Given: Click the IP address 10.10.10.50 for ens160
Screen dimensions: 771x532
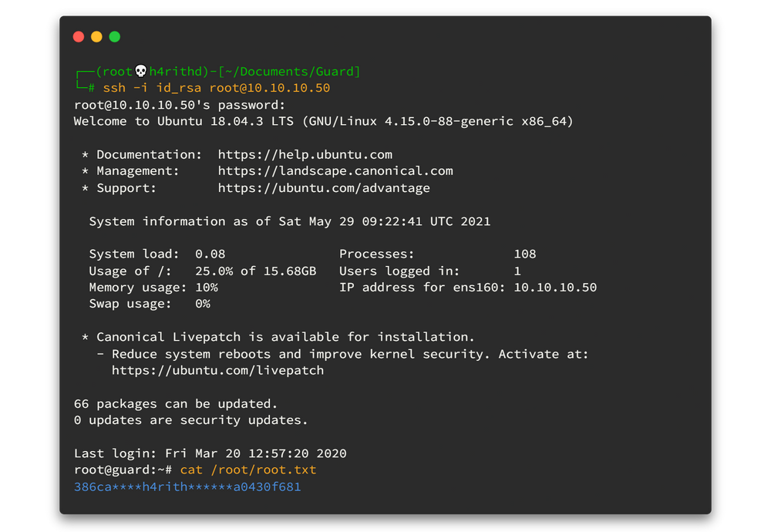Looking at the screenshot, I should click(555, 288).
